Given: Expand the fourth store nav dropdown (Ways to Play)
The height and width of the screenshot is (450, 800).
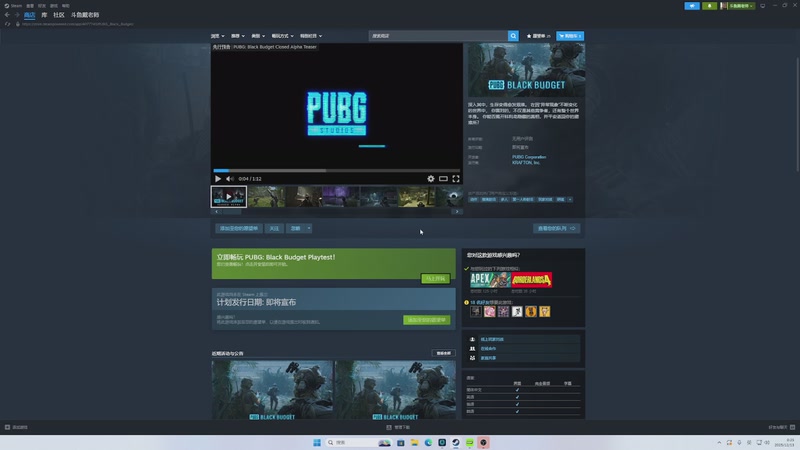Looking at the screenshot, I should tap(283, 36).
